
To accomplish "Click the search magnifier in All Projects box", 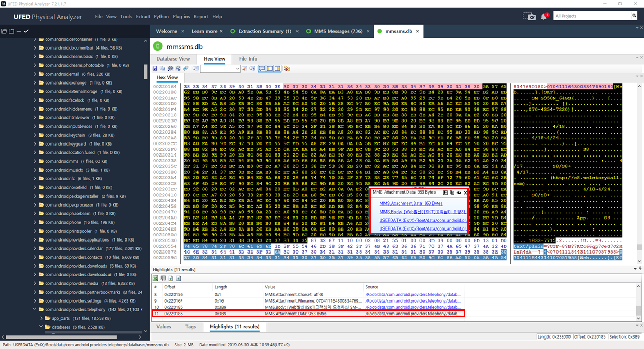I will tap(634, 16).
